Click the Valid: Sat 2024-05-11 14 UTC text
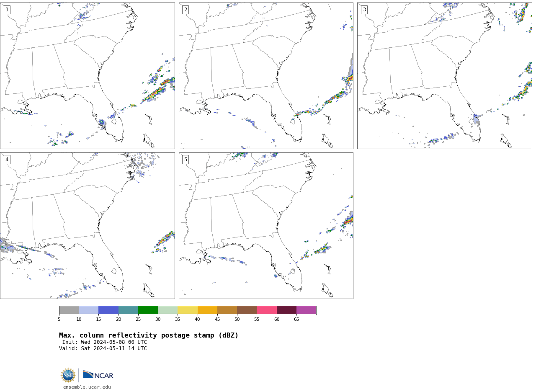Screen dimensions: 536x392 pos(103,348)
